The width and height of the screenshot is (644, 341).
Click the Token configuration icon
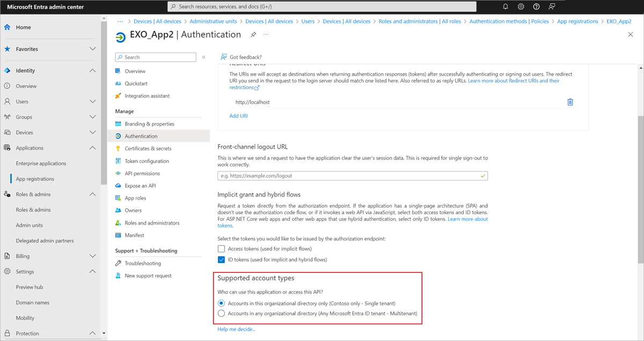pyautogui.click(x=118, y=161)
